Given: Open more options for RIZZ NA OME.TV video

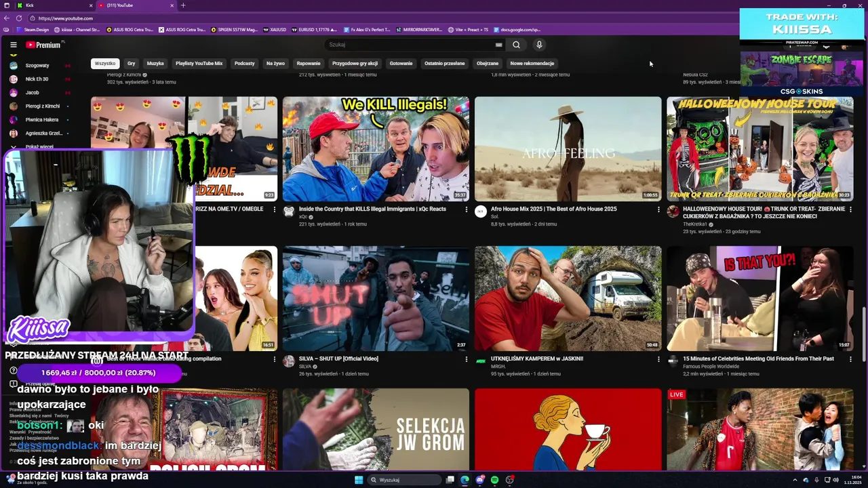Looking at the screenshot, I should (x=275, y=209).
